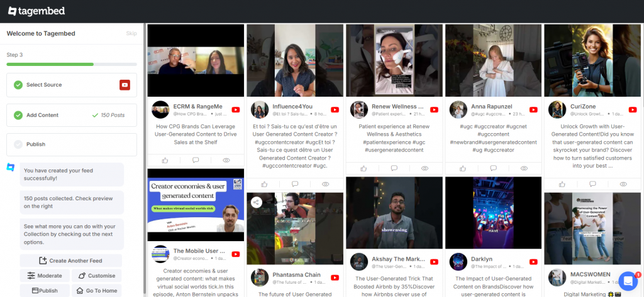Click the green checkmark next to Select Source

[x=18, y=85]
